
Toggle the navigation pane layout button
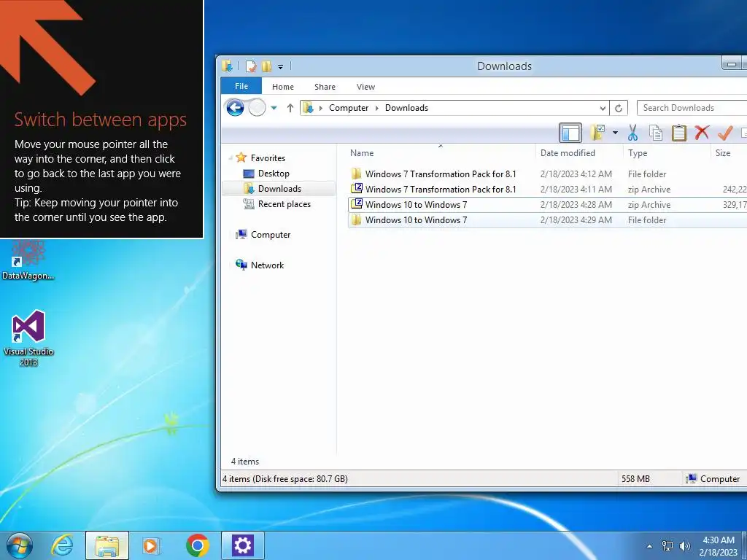[x=570, y=133]
